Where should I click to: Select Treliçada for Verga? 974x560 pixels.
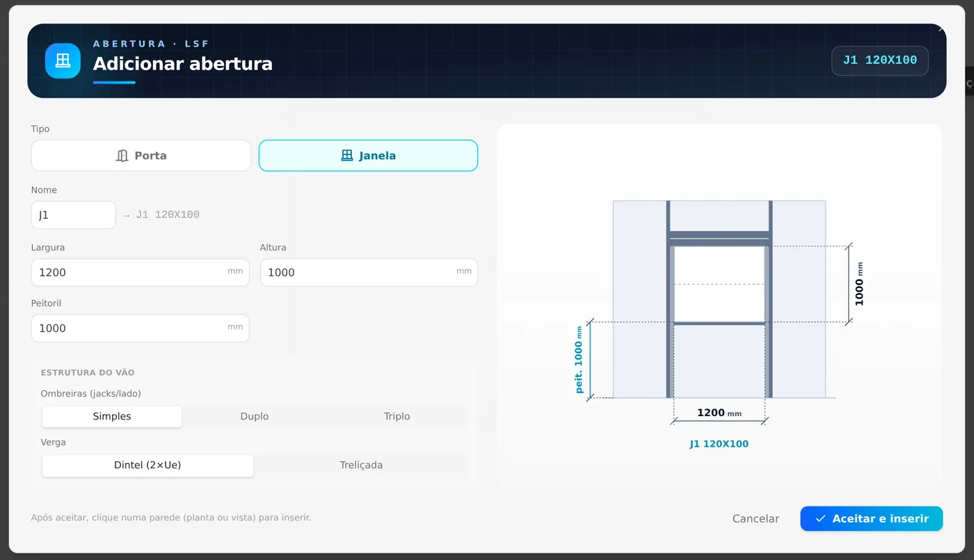point(361,465)
